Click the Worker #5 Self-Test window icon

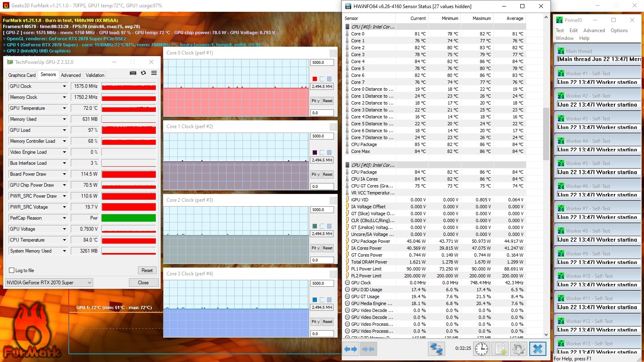point(561,163)
